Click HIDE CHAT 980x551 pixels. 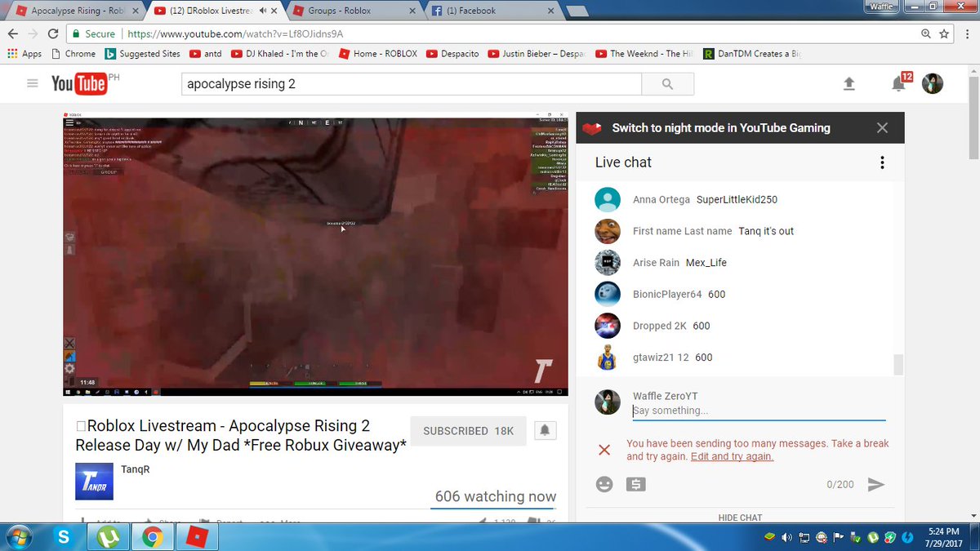[740, 518]
